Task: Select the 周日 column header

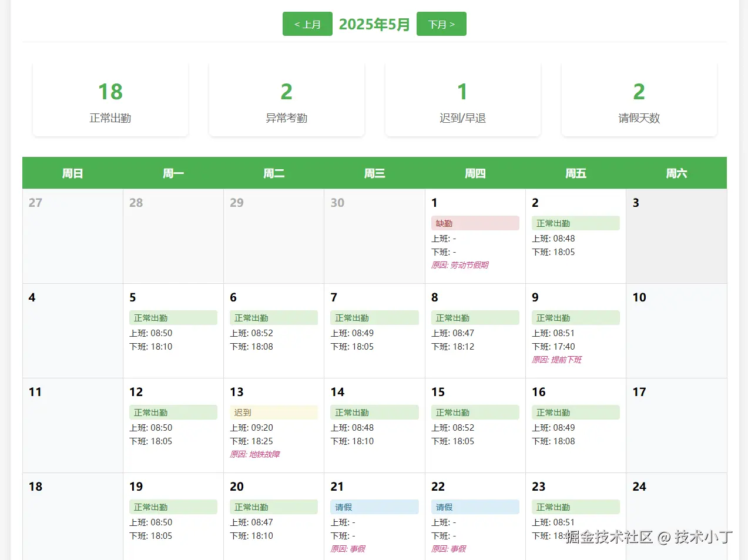Action: pos(73,173)
